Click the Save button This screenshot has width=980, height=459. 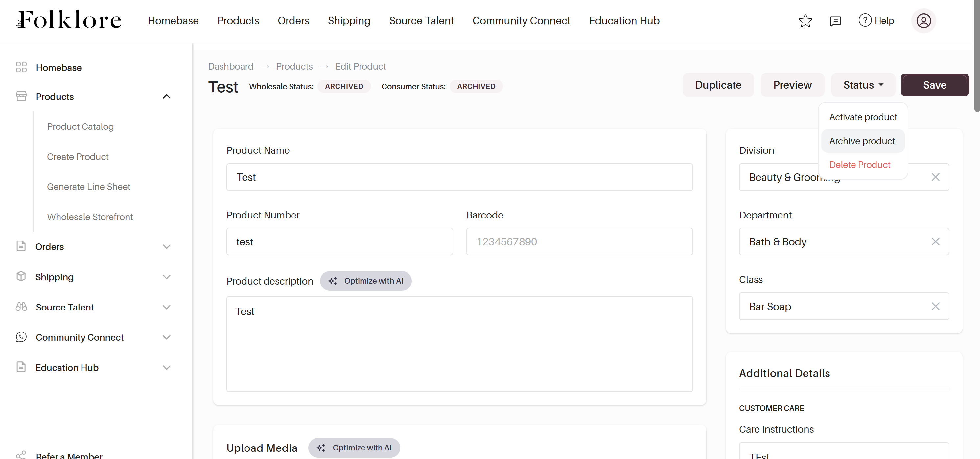pyautogui.click(x=935, y=85)
